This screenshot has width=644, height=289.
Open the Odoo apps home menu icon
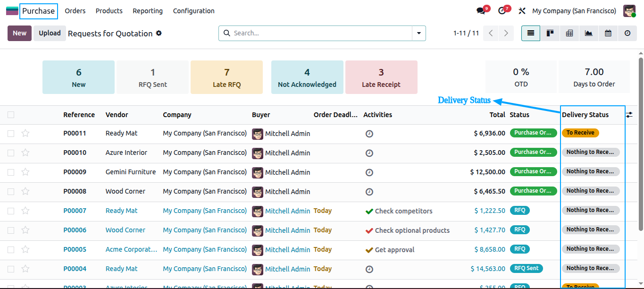(12, 11)
